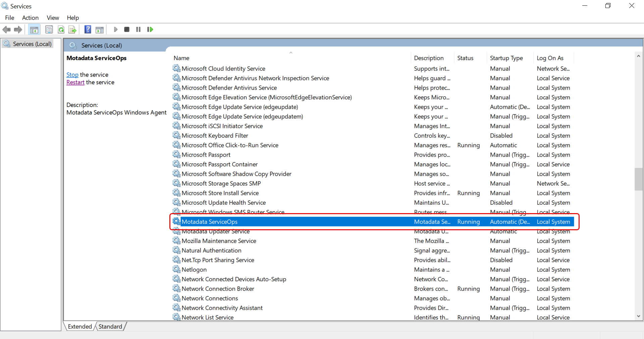The image size is (644, 339).
Task: Sort by the Startup Type column header
Action: pos(506,58)
